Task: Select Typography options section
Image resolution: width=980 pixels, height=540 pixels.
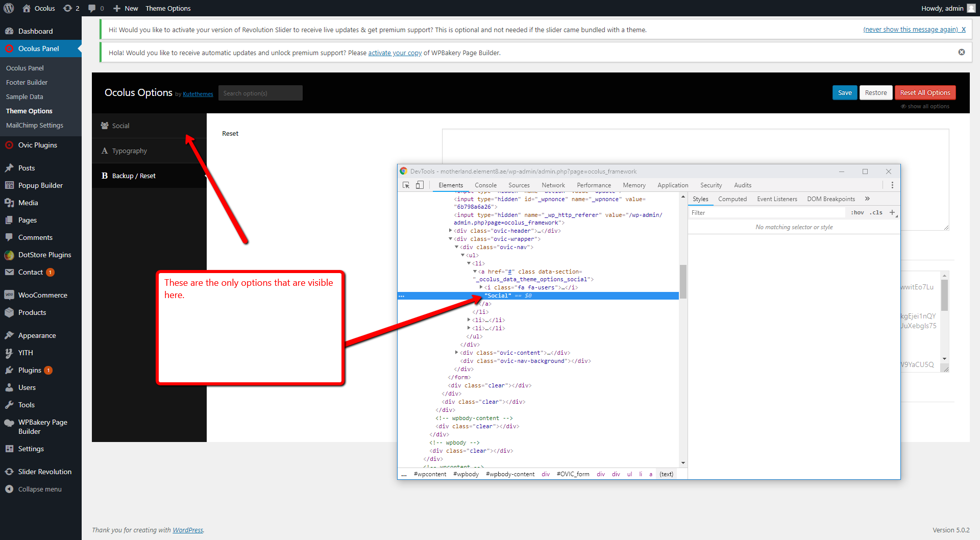Action: click(x=149, y=151)
